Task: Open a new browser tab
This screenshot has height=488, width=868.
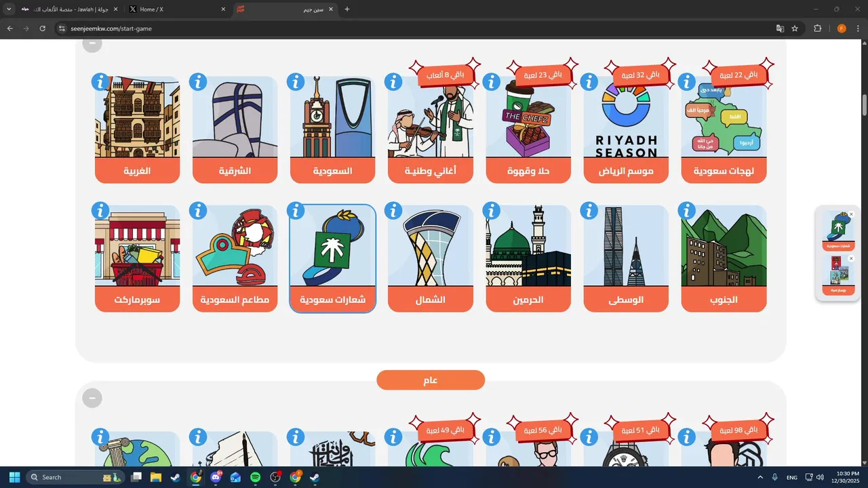Action: click(347, 9)
